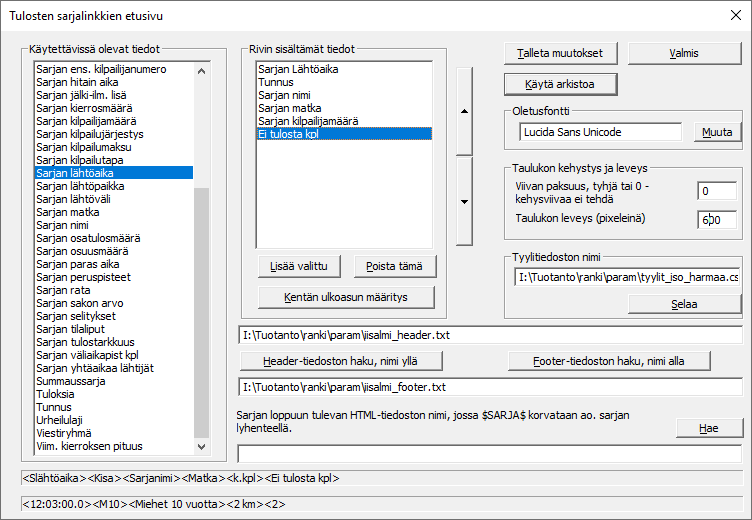
Task: Click the move-up arrow button
Action: [463, 111]
